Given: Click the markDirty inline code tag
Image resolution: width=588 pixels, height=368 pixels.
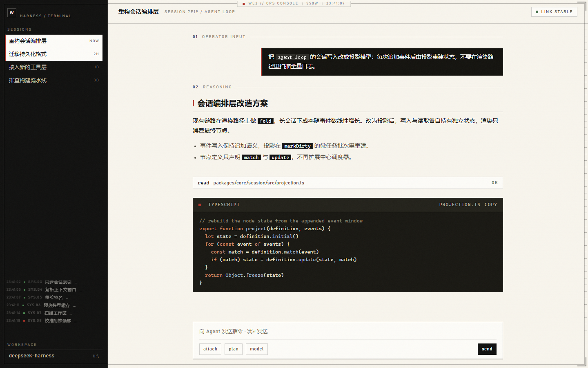Looking at the screenshot, I should coord(297,146).
